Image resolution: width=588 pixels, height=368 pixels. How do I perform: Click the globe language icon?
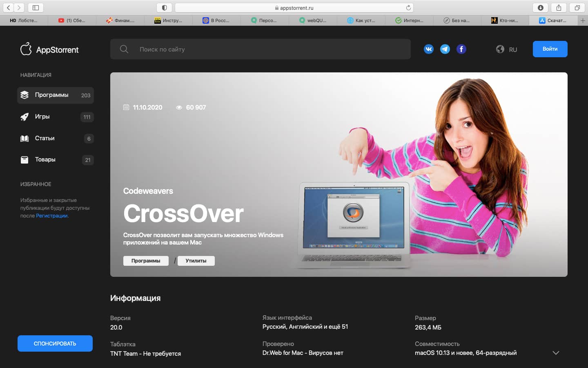(x=500, y=49)
